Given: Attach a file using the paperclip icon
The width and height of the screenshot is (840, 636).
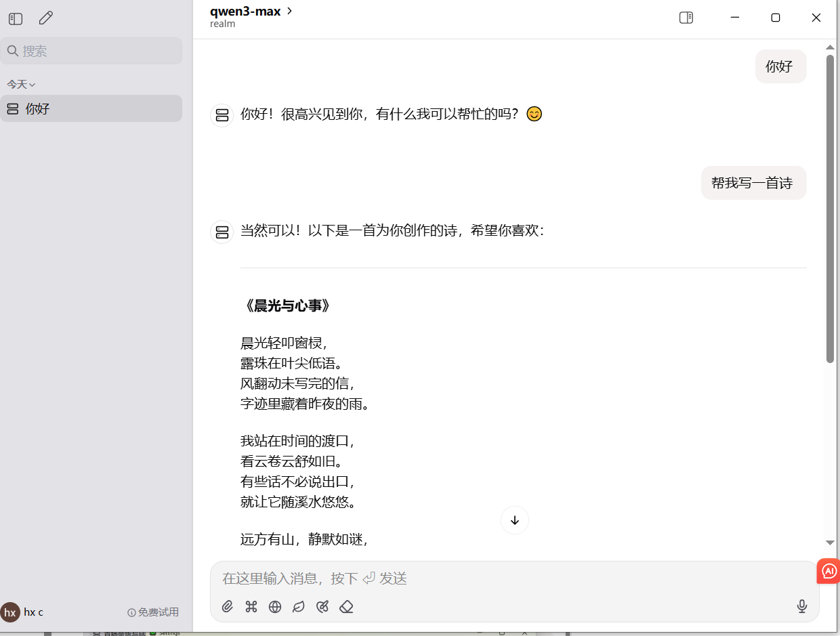Looking at the screenshot, I should (228, 606).
